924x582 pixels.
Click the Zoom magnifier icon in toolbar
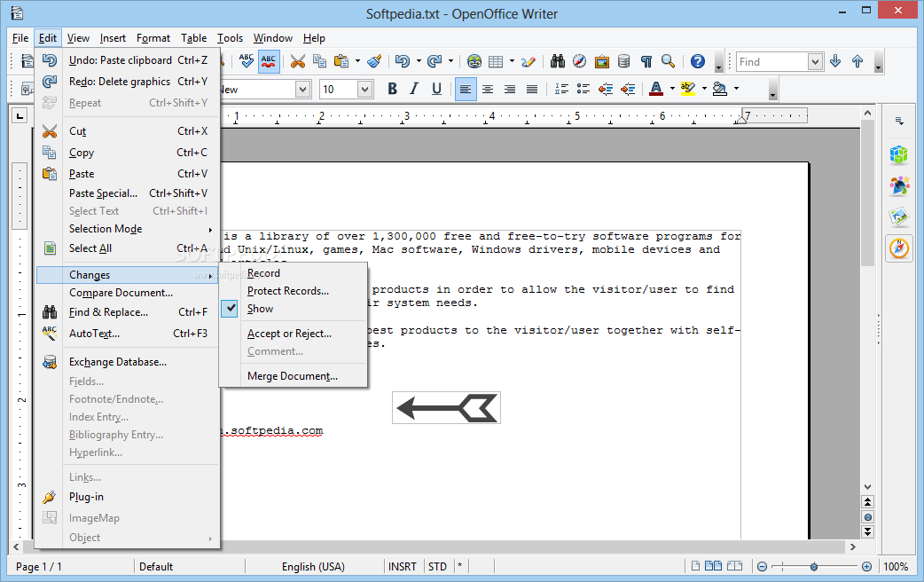click(668, 61)
